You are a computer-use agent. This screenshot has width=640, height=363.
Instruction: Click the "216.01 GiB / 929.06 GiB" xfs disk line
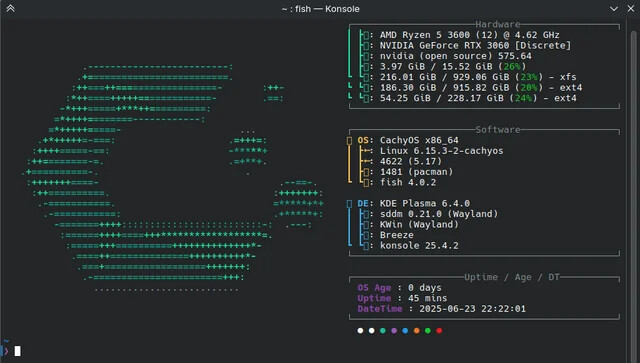click(478, 77)
